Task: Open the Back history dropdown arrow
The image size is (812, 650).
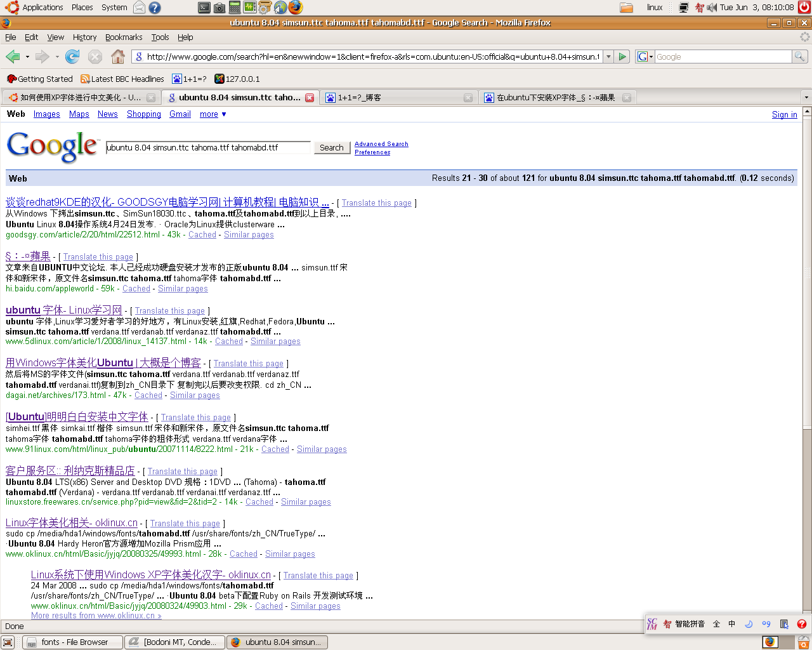Action: [27, 57]
